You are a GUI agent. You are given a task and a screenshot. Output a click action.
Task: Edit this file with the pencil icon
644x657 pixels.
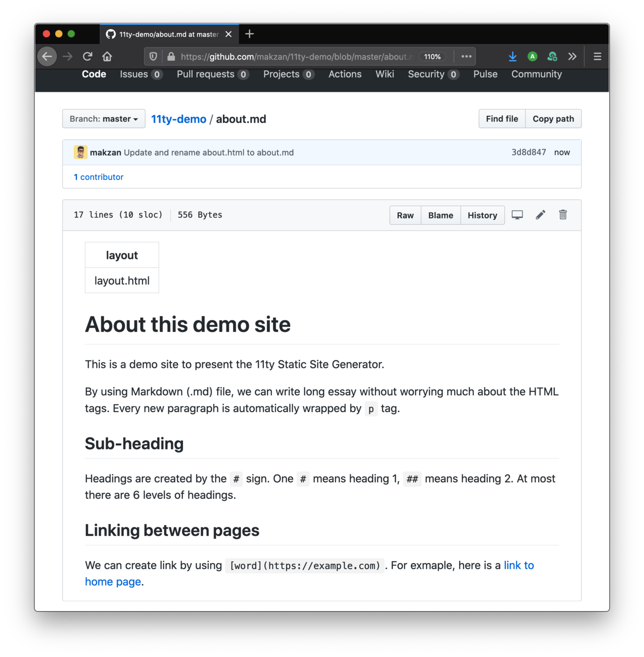click(540, 215)
